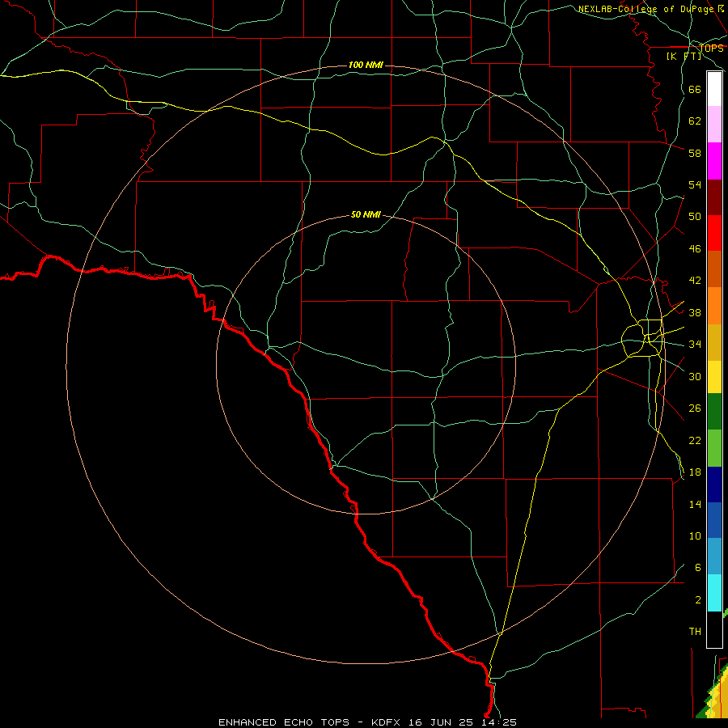Click the "54" legend value
Image resolution: width=728 pixels, height=728 pixels.
695,184
